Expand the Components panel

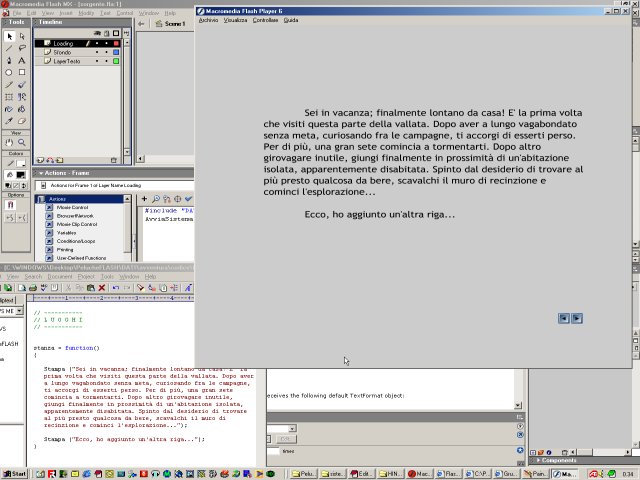(x=539, y=460)
